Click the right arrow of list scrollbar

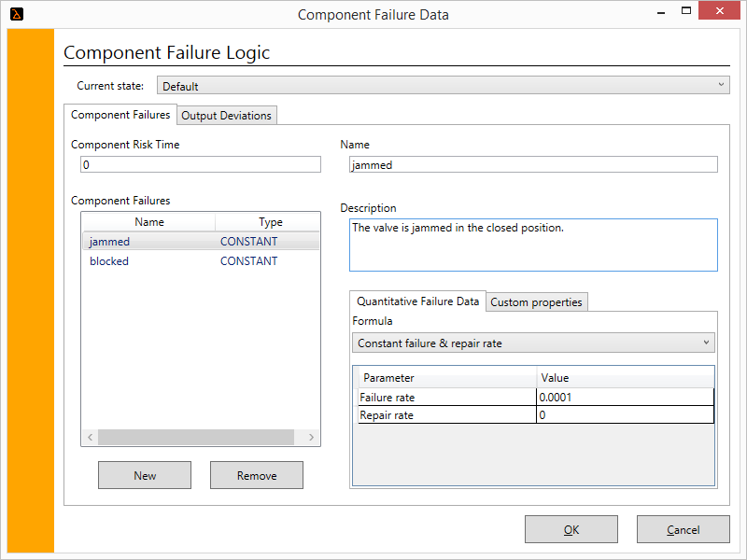311,437
